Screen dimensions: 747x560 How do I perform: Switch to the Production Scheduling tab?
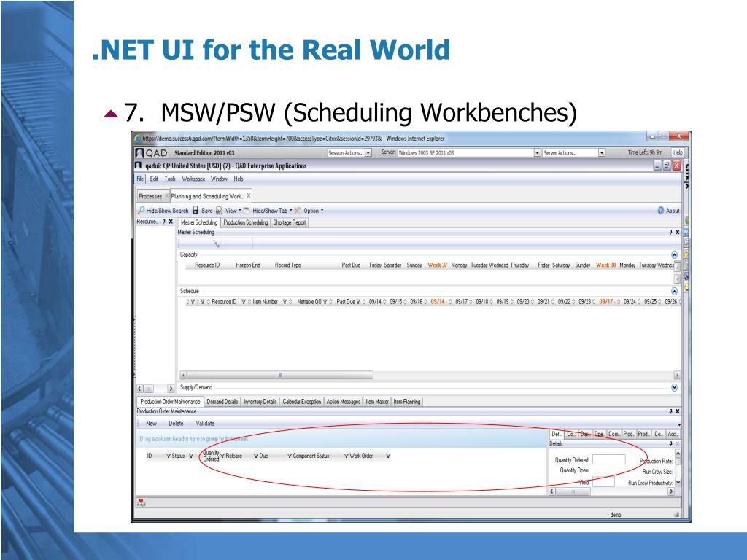tap(245, 222)
